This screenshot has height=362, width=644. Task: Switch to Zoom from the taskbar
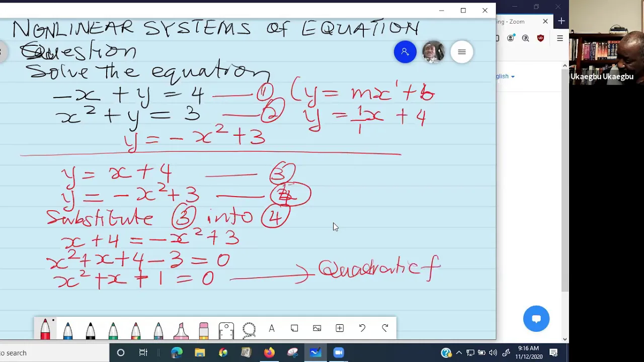(x=339, y=353)
